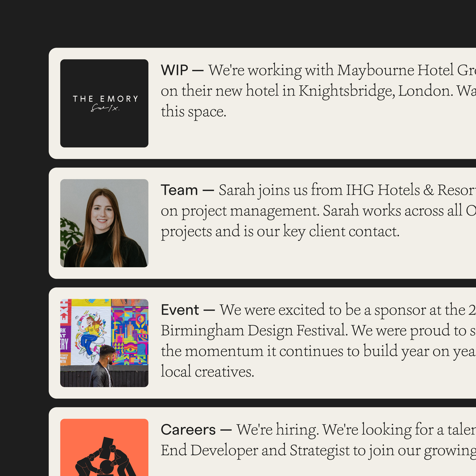
Task: Open the Birmingham Design Festival posters image
Action: click(x=104, y=343)
